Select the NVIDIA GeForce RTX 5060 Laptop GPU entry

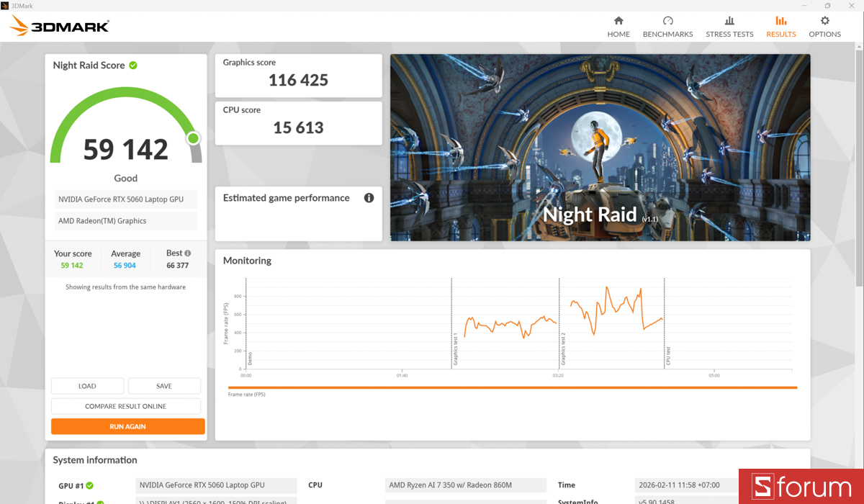point(125,199)
